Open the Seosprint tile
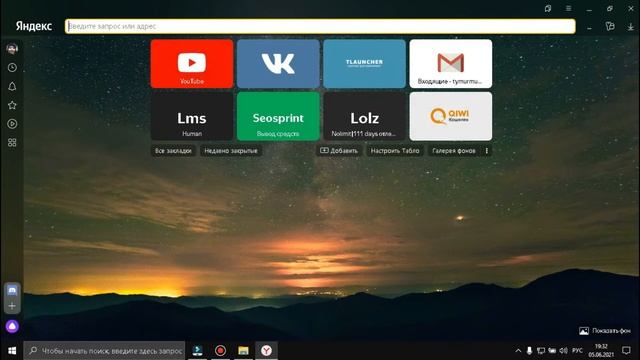The height and width of the screenshot is (360, 640). (278, 116)
